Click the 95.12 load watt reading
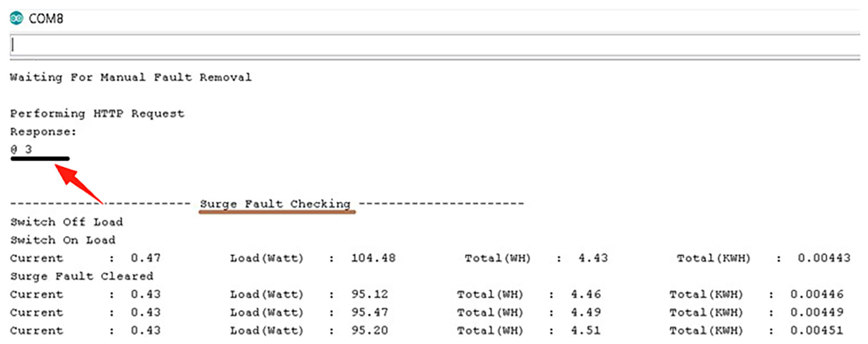Image resolution: width=868 pixels, height=344 pixels. 370,294
